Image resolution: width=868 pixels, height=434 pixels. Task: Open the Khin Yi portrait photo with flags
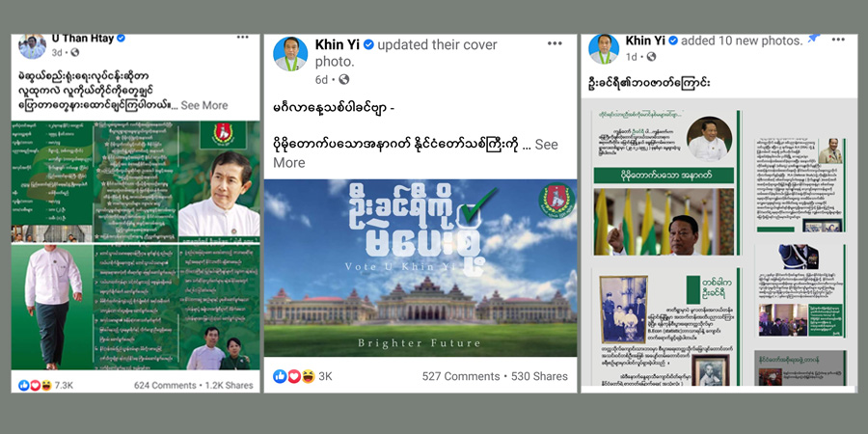click(x=664, y=222)
